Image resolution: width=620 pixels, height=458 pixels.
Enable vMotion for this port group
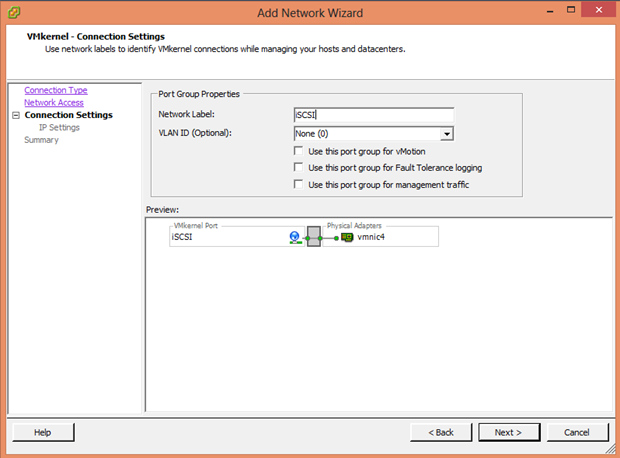click(299, 151)
